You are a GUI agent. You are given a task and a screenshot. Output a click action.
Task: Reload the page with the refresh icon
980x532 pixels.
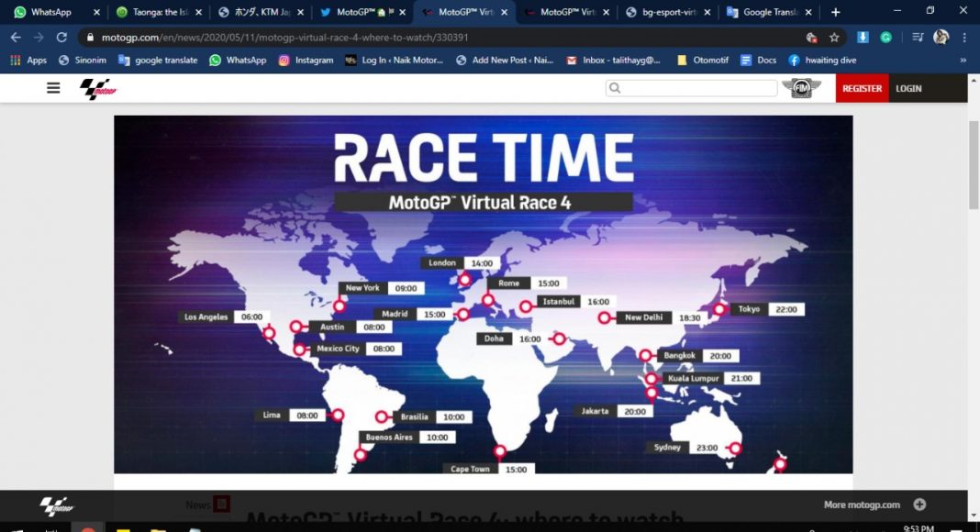click(x=61, y=38)
